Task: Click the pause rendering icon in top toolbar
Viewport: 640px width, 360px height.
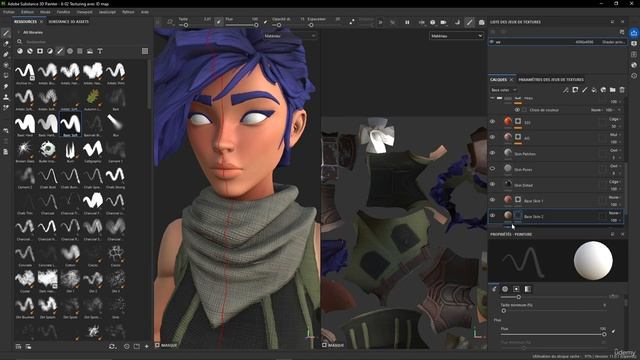Action: pos(407,22)
